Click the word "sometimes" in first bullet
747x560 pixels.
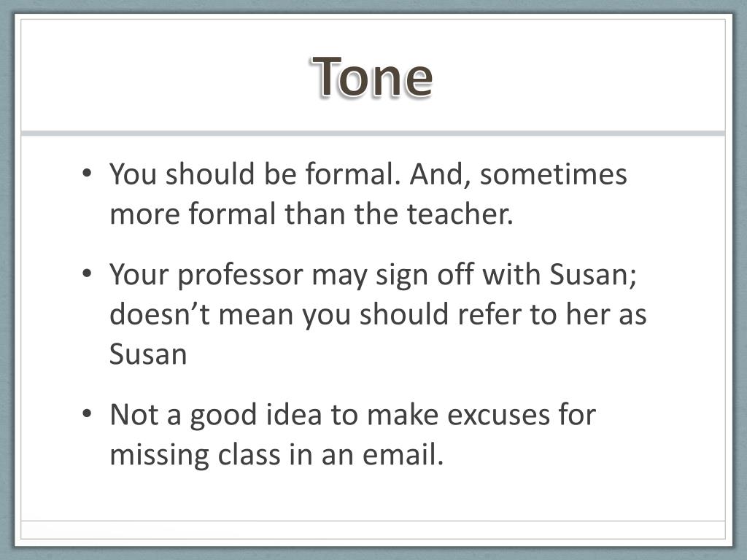tap(553, 174)
